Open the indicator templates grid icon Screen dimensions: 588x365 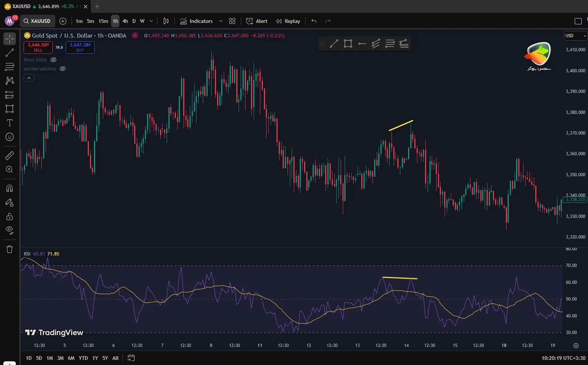(232, 21)
